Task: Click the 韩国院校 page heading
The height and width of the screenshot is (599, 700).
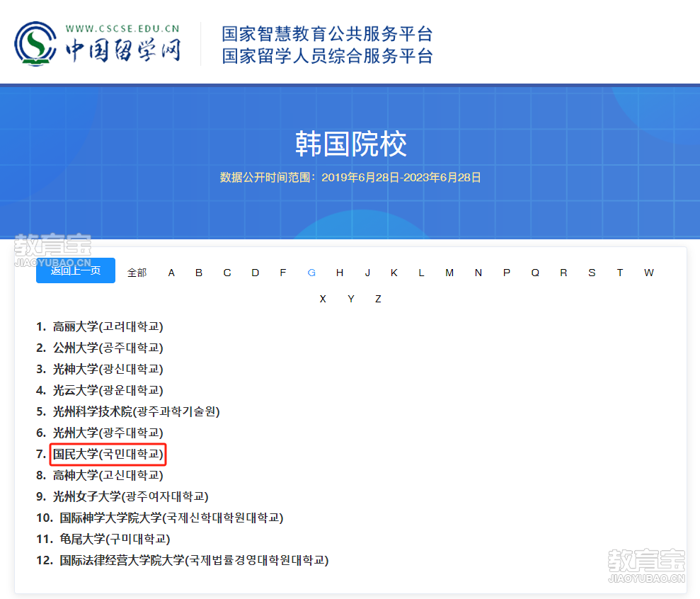Action: 351,144
